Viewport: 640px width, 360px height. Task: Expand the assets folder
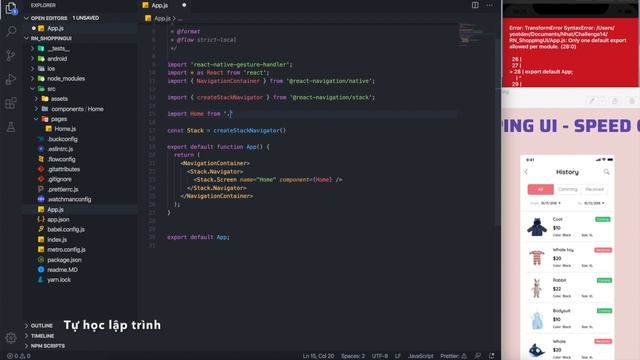click(36, 99)
